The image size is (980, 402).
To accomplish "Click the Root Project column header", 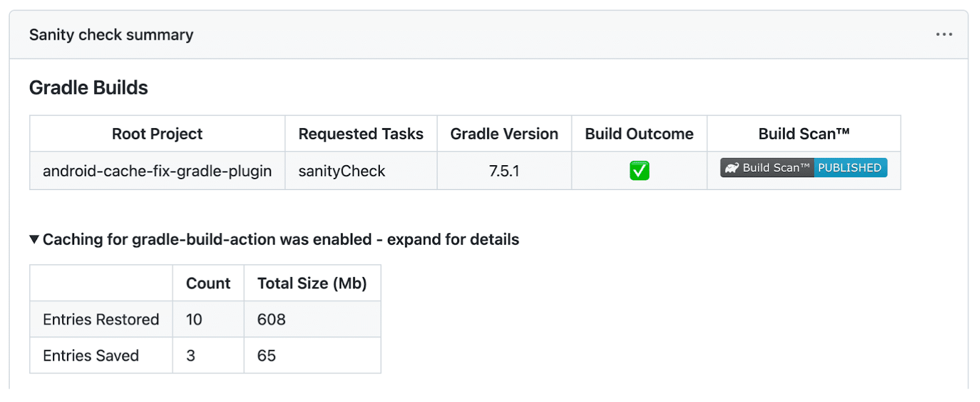I will (157, 134).
